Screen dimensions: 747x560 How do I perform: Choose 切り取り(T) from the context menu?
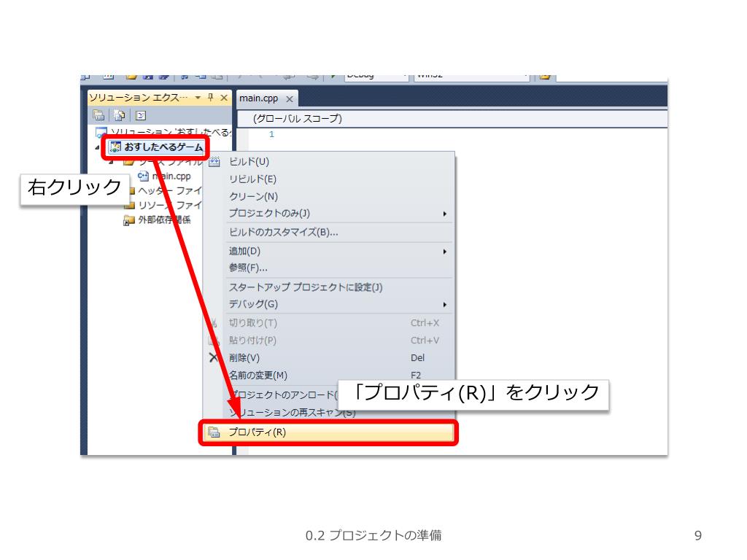coord(329,323)
